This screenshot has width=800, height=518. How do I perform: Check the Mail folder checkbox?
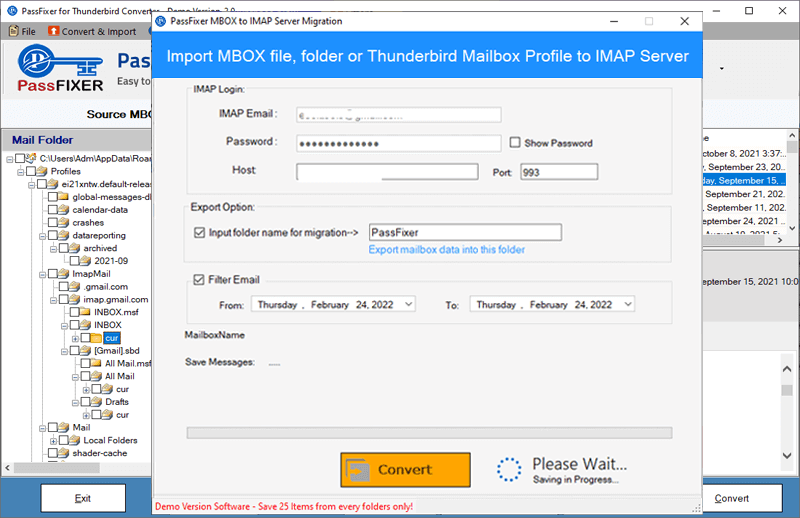point(53,427)
